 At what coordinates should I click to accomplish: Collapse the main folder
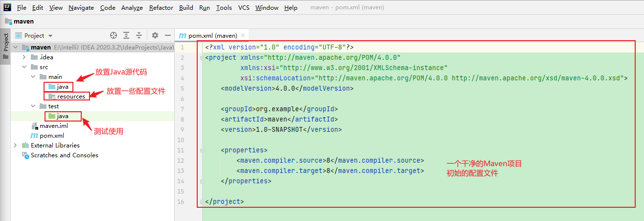[33, 77]
